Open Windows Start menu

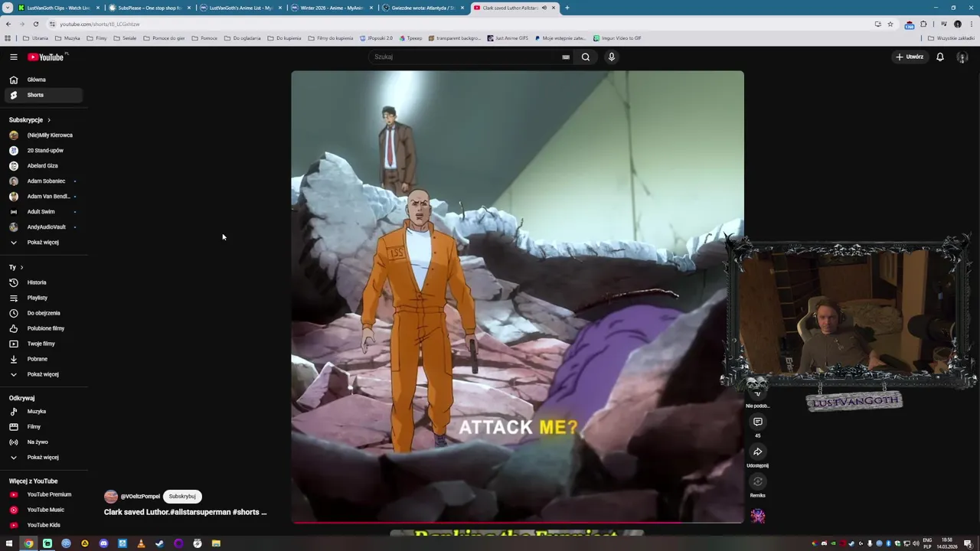pos(9,543)
